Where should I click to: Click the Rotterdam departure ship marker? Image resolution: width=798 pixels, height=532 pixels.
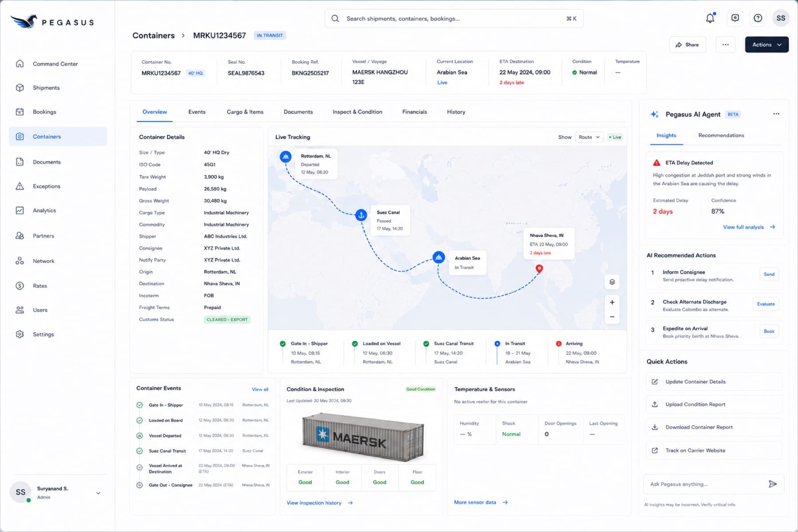click(x=286, y=156)
